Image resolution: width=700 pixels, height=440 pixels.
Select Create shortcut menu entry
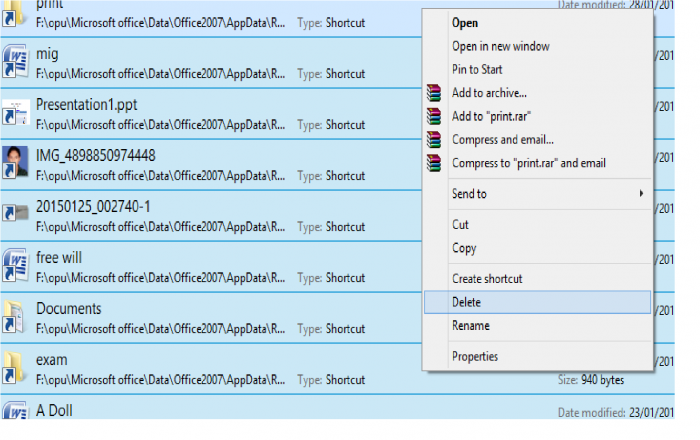(x=487, y=279)
